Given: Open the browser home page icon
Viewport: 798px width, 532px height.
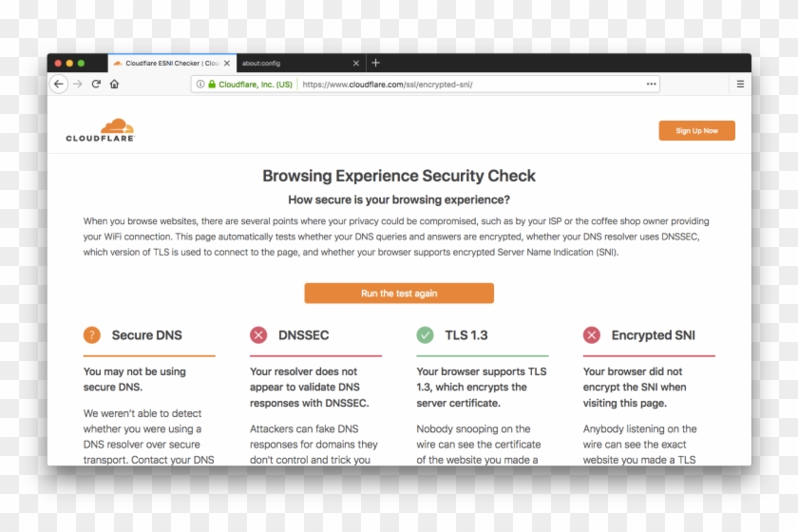Looking at the screenshot, I should [x=115, y=84].
